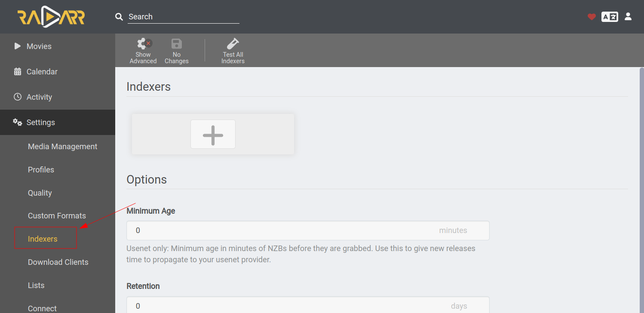Open the translation language icon
The image size is (644, 313).
click(x=610, y=17)
